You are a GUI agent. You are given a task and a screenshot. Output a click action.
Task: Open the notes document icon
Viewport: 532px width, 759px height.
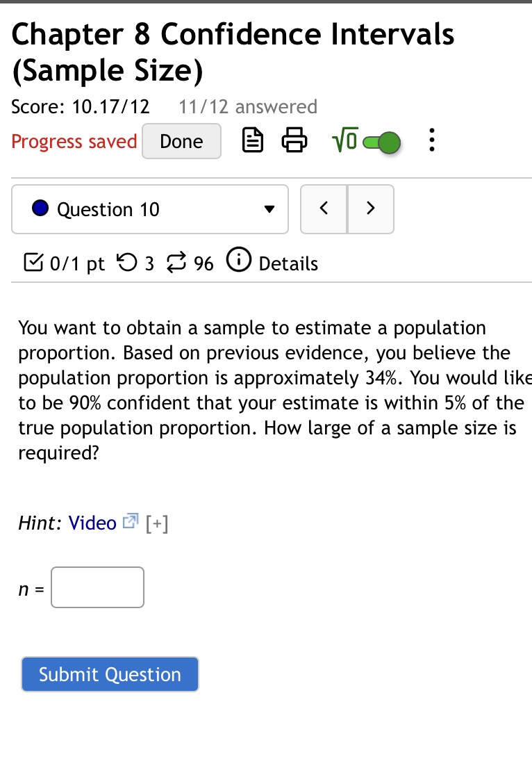tap(252, 140)
